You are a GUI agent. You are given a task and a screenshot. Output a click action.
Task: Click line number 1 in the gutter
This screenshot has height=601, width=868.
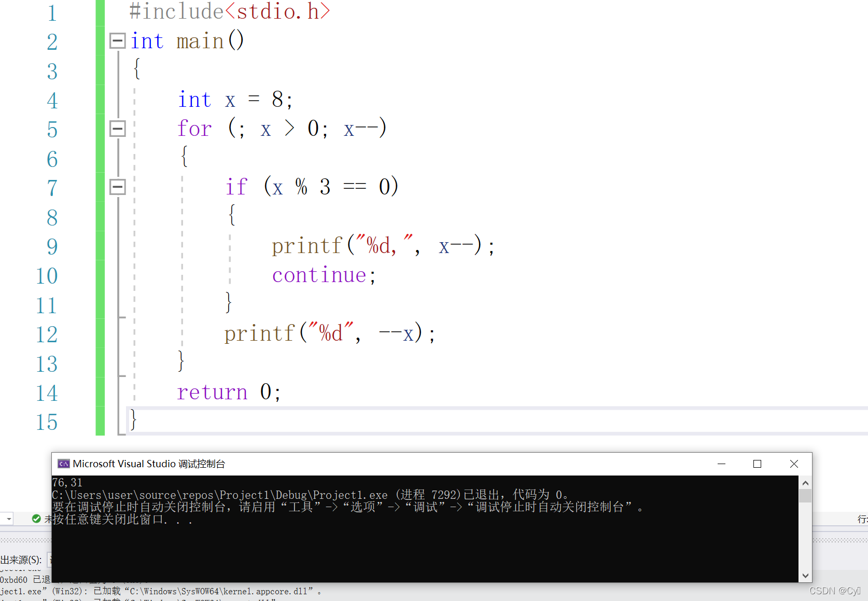(x=52, y=13)
